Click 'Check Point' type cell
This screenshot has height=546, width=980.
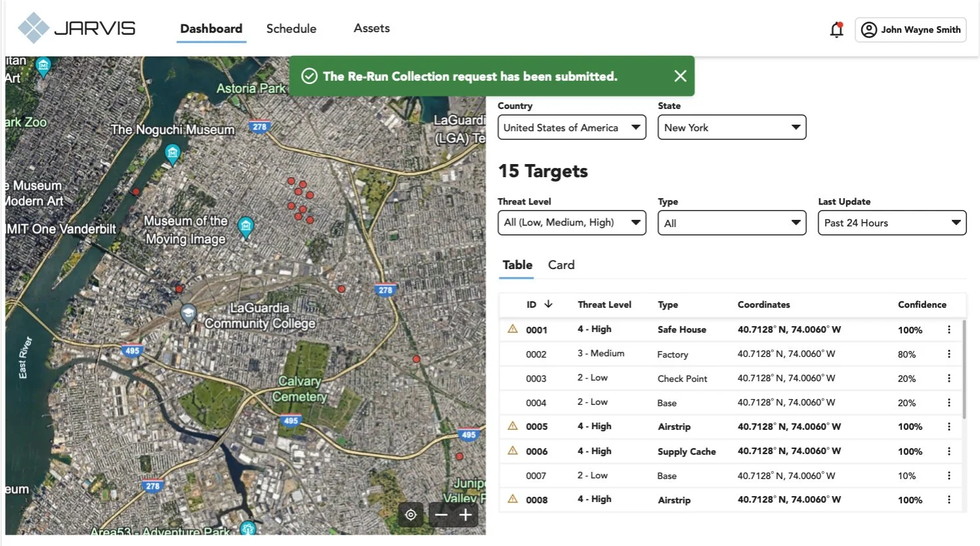682,379
